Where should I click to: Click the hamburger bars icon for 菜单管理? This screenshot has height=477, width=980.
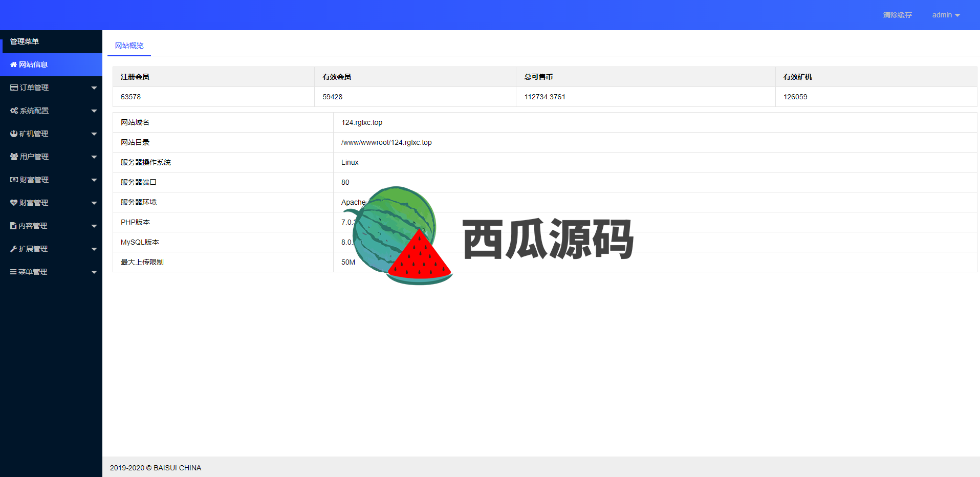tap(13, 272)
